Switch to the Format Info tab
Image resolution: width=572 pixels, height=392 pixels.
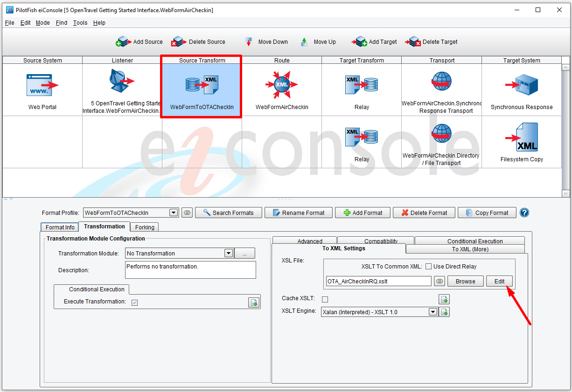60,227
